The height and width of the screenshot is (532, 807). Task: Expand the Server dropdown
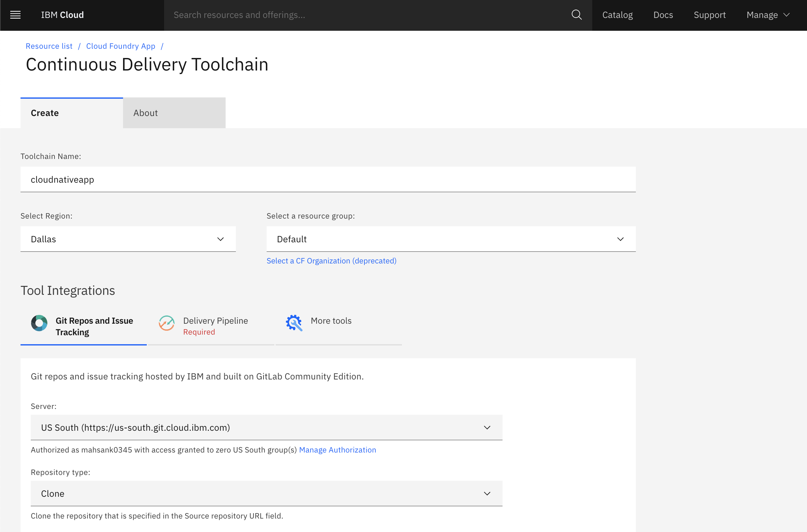pos(266,428)
